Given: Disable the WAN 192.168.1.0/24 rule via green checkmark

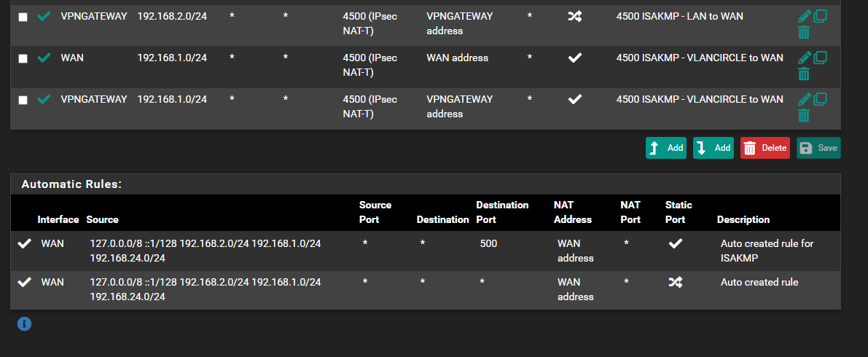Looking at the screenshot, I should [x=44, y=58].
